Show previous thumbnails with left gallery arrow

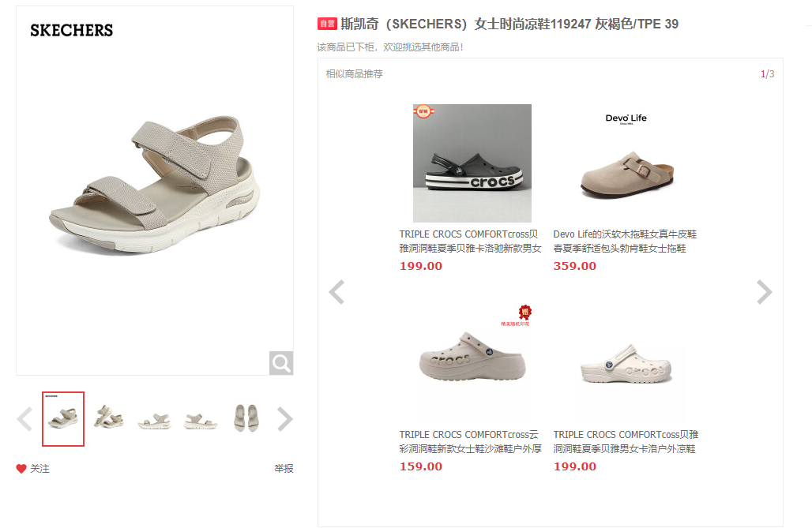coord(24,419)
